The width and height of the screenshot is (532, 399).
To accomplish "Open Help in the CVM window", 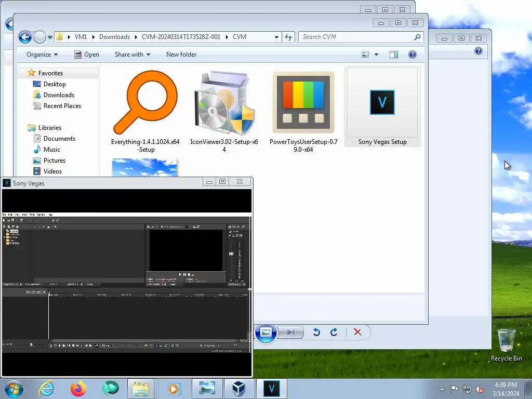I will click(412, 54).
